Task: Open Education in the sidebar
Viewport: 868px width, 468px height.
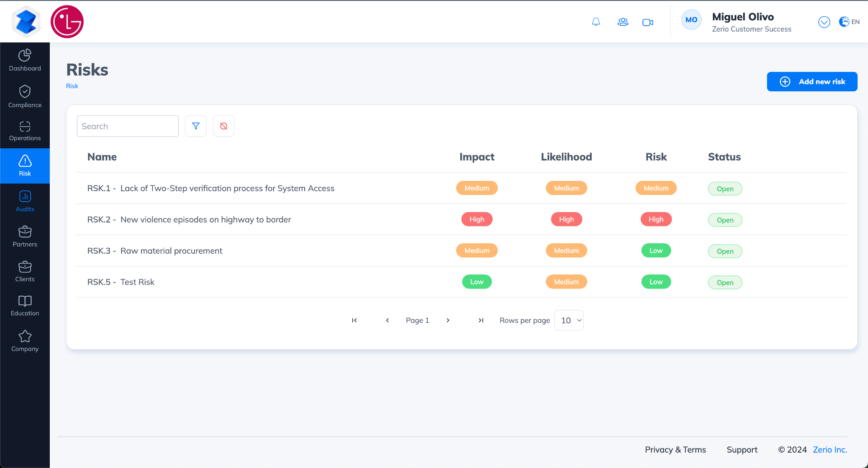Action: (25, 306)
